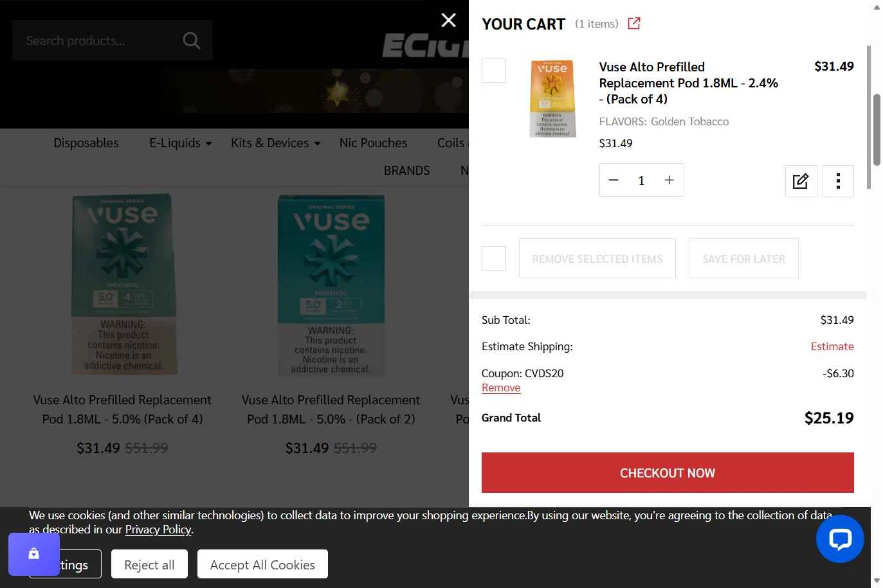
Task: Click the cart panel scrollbar thumb
Action: (876, 130)
